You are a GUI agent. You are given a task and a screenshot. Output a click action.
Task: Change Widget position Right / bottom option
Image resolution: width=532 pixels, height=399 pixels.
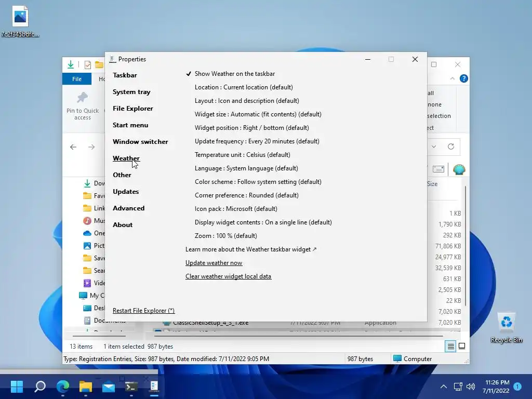(x=252, y=128)
